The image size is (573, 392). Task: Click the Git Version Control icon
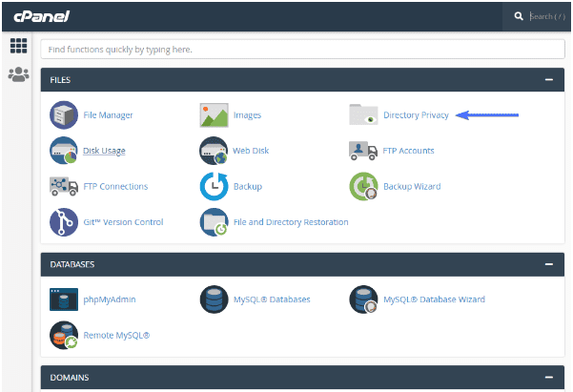click(x=64, y=222)
